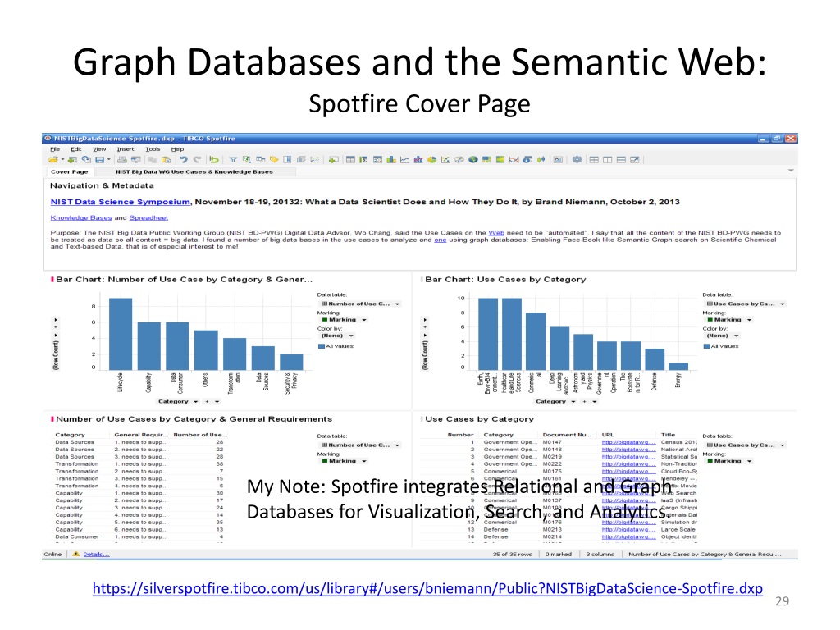
Task: Insert a Combination Chart icon
Action: [418, 160]
